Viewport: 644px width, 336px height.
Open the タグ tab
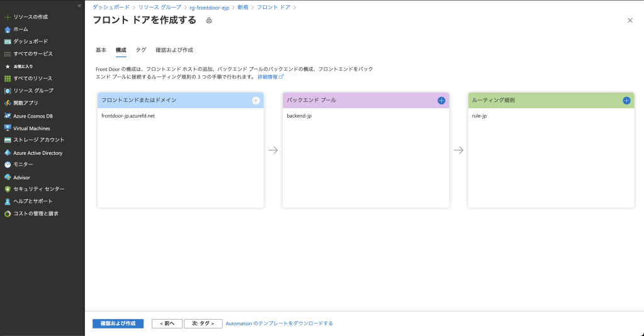141,50
